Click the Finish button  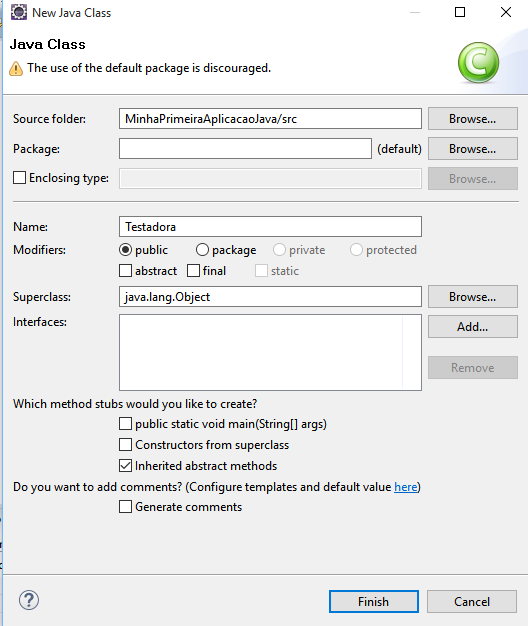(374, 601)
